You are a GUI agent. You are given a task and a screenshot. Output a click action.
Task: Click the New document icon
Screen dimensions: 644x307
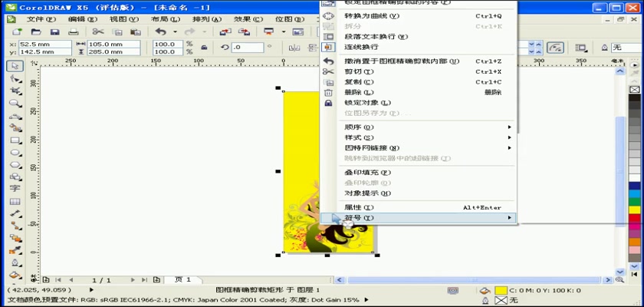tap(16, 31)
